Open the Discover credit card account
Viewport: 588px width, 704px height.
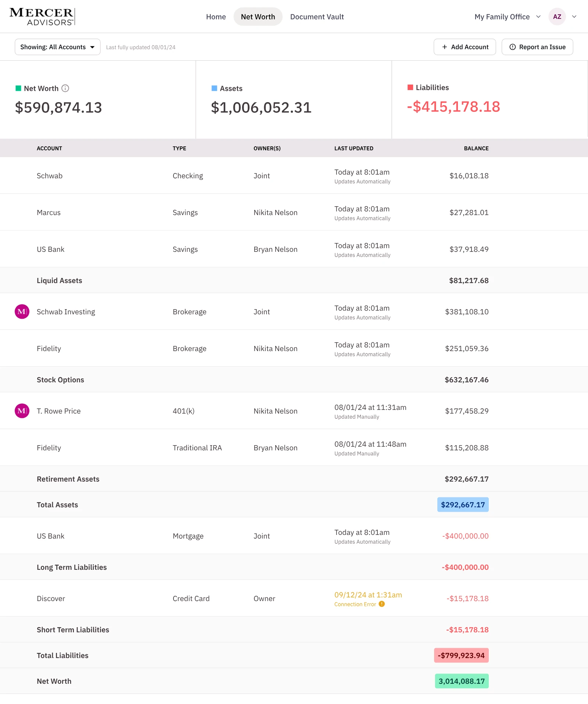click(x=294, y=598)
